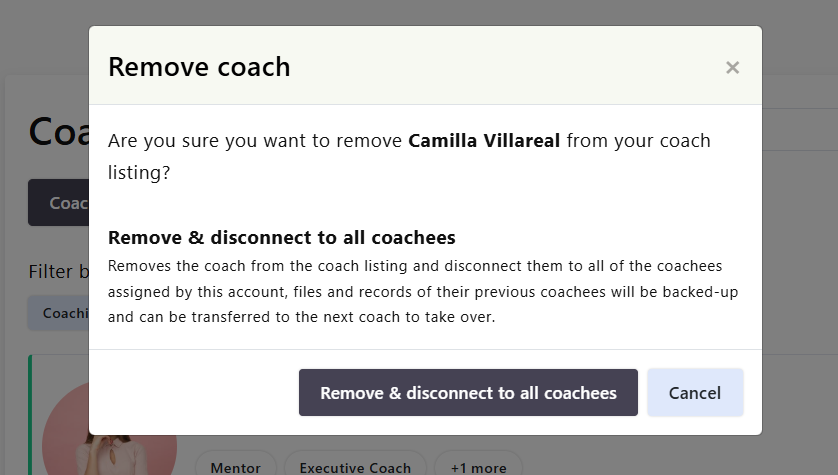Click the Remove coach dialog title

pos(199,67)
